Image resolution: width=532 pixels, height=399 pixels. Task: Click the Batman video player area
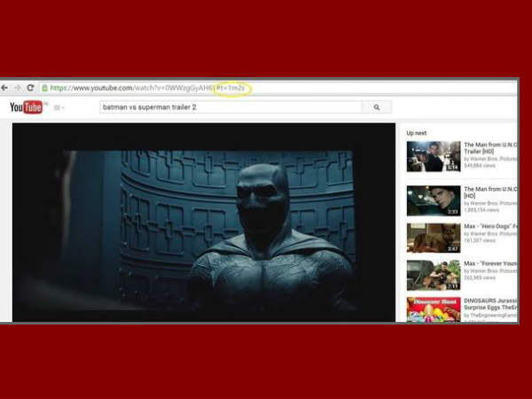[204, 223]
